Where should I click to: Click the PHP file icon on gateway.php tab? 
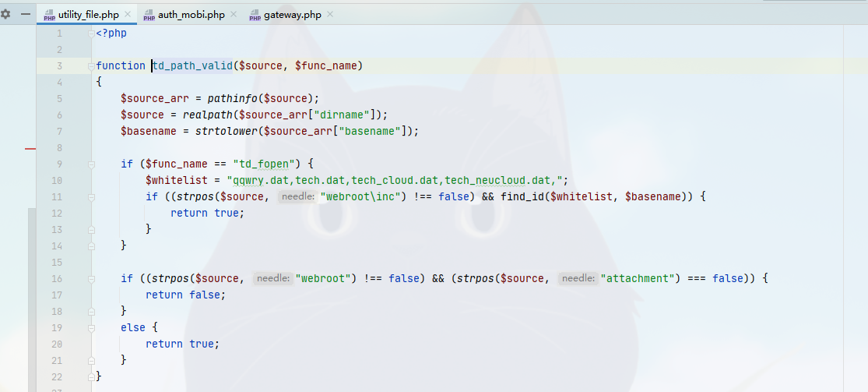(x=255, y=15)
